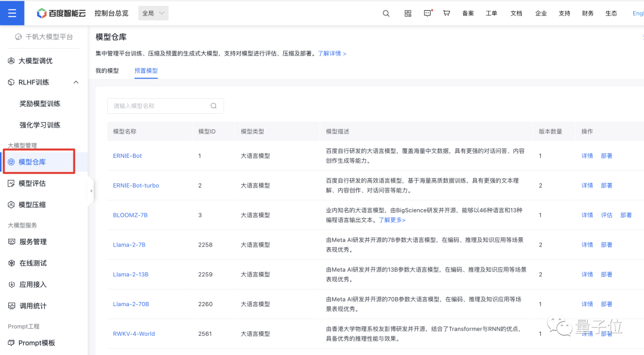Click 评估 for the BLOOMZ-7B model
Image resolution: width=644 pixels, height=355 pixels.
(x=606, y=215)
